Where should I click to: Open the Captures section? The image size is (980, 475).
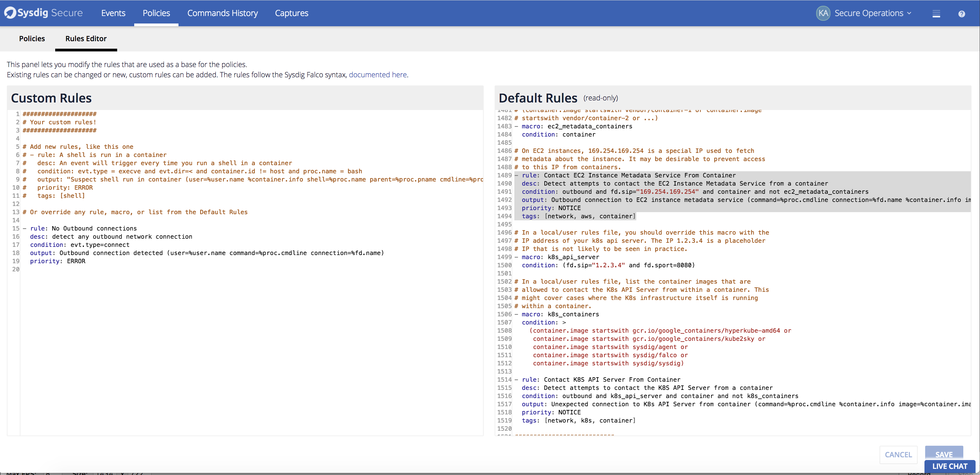coord(292,13)
